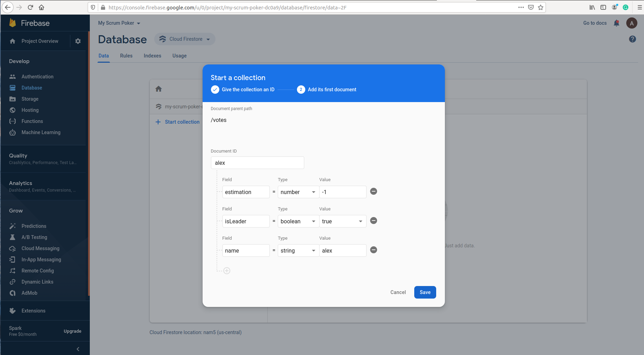Open project settings gear
The height and width of the screenshot is (355, 644).
click(x=78, y=41)
